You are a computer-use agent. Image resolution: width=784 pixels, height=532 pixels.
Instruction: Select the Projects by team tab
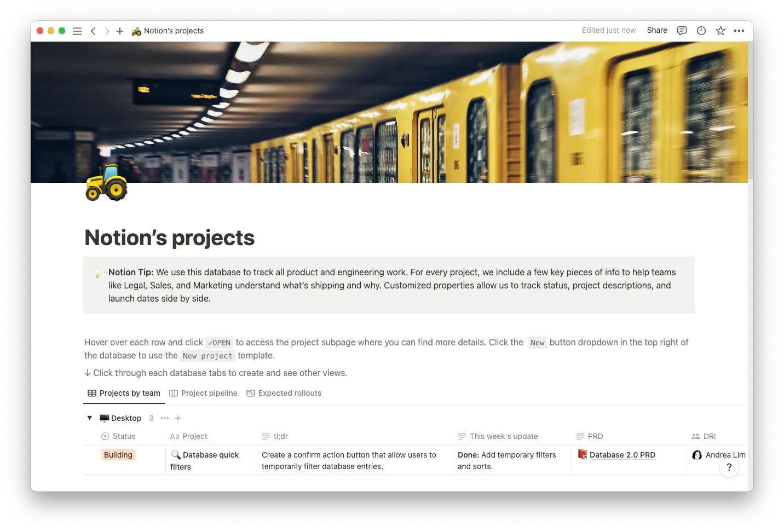tap(124, 393)
